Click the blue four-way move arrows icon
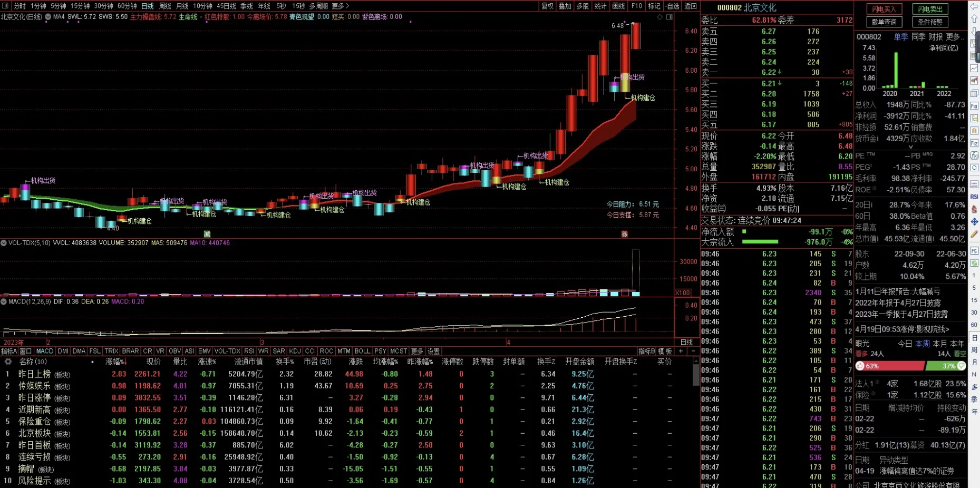Viewport: 980px width, 488px height. (974, 222)
